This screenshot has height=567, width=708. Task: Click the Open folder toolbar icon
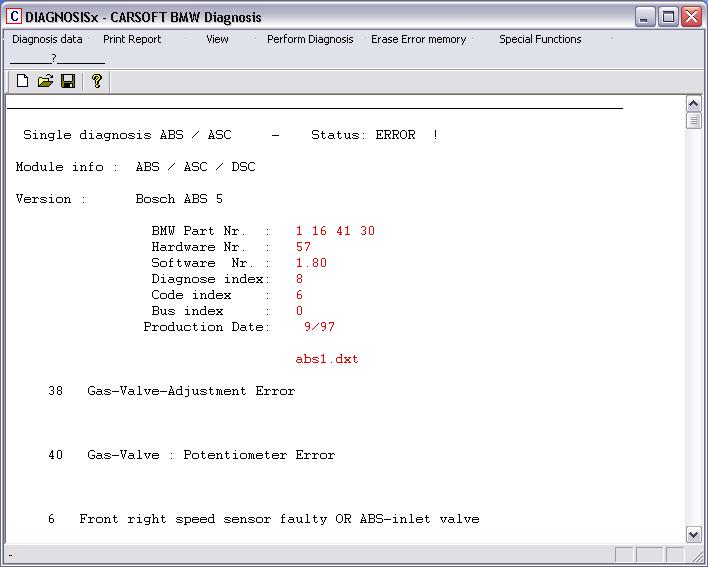pyautogui.click(x=45, y=81)
